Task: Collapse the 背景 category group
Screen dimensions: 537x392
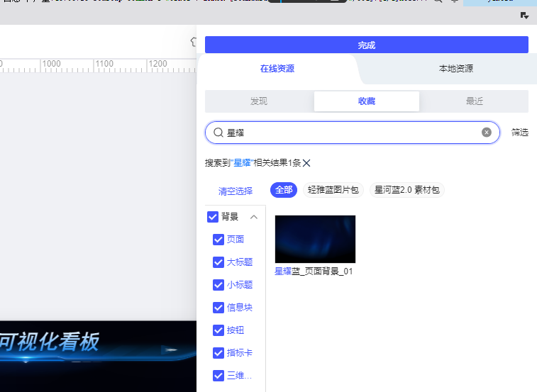Action: (254, 217)
